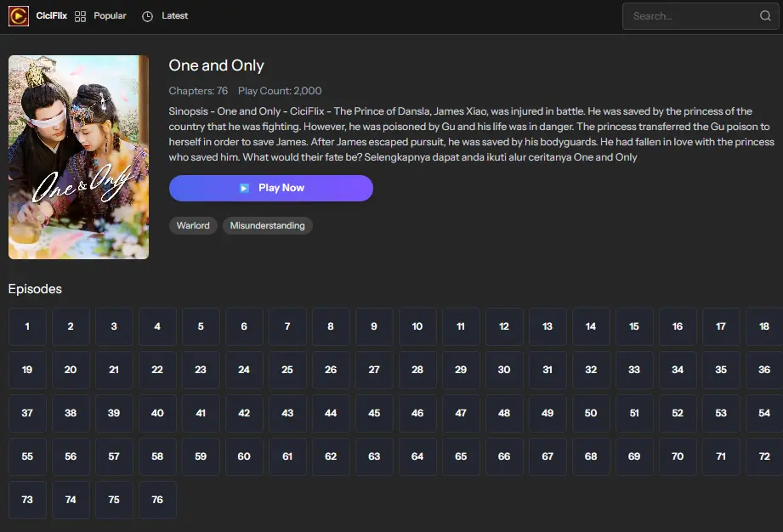Focus the Search input field
This screenshot has height=532, width=783.
[x=690, y=16]
